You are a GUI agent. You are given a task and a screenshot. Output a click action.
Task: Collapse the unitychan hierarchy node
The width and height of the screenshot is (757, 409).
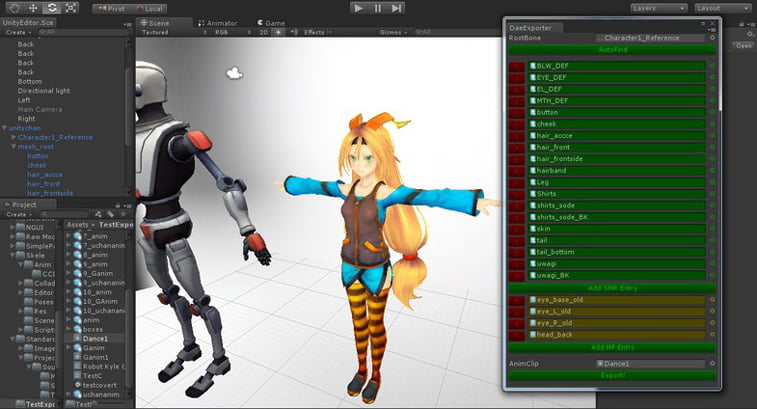pyautogui.click(x=4, y=128)
